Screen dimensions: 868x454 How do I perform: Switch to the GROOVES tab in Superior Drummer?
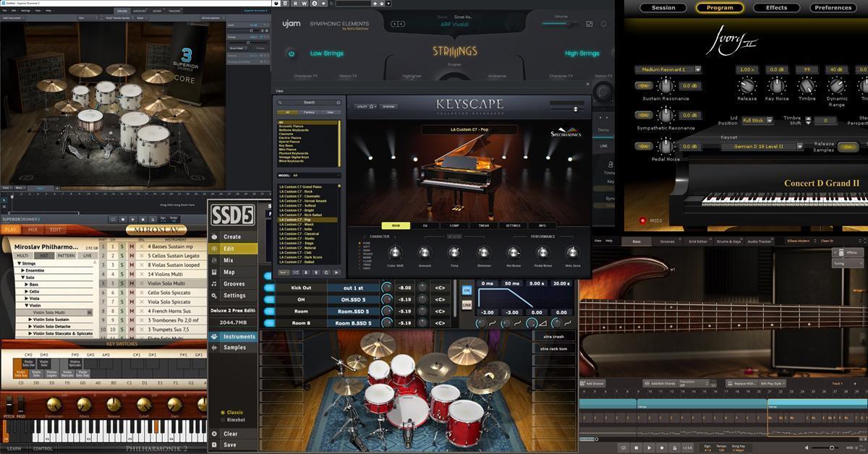click(x=140, y=11)
